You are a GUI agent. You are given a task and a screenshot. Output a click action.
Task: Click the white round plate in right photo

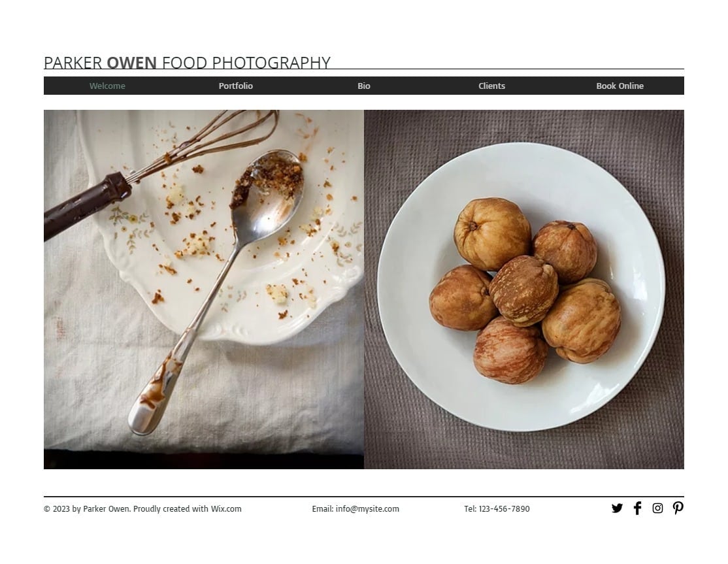(x=521, y=287)
